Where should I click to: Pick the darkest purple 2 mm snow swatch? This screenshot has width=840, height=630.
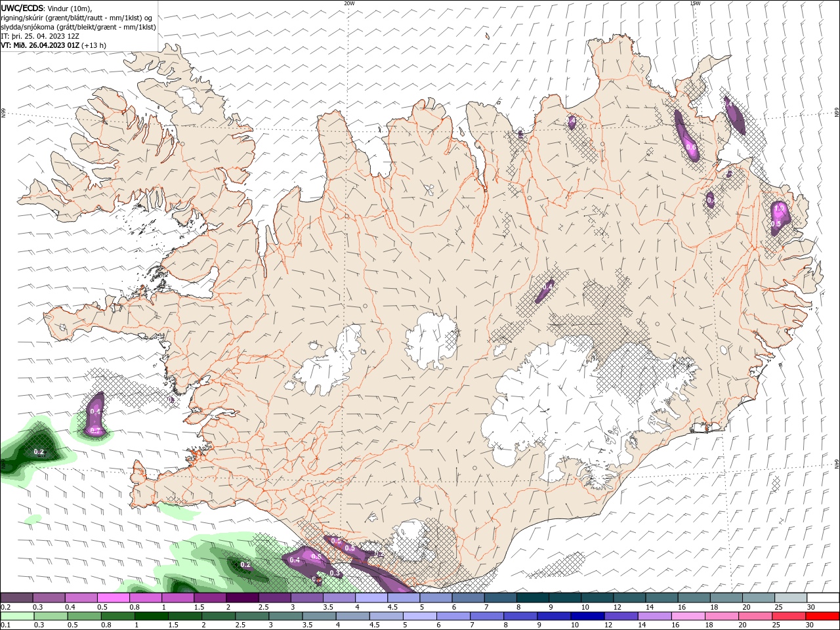tap(242, 598)
